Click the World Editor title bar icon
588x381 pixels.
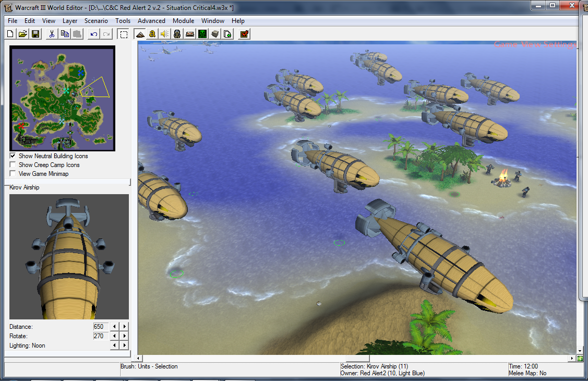pos(8,7)
